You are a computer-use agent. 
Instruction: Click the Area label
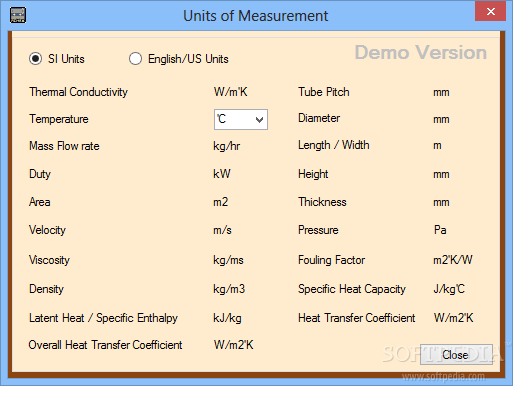tap(40, 202)
